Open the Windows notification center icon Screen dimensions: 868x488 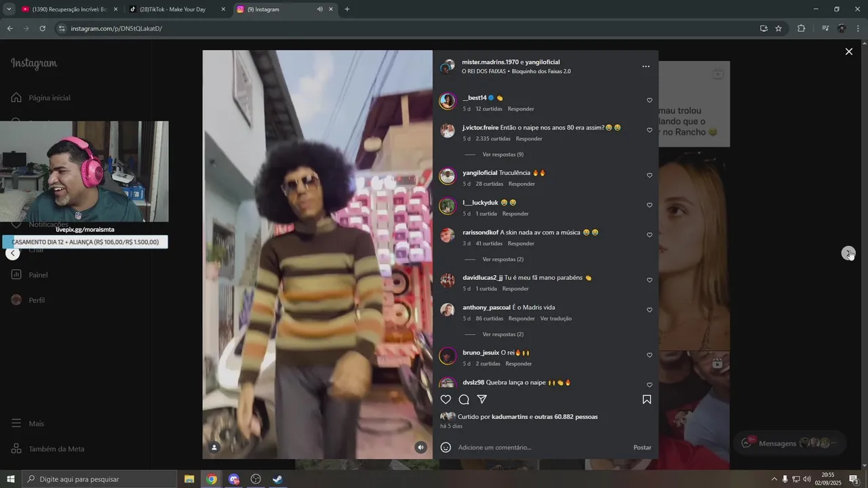point(854,479)
